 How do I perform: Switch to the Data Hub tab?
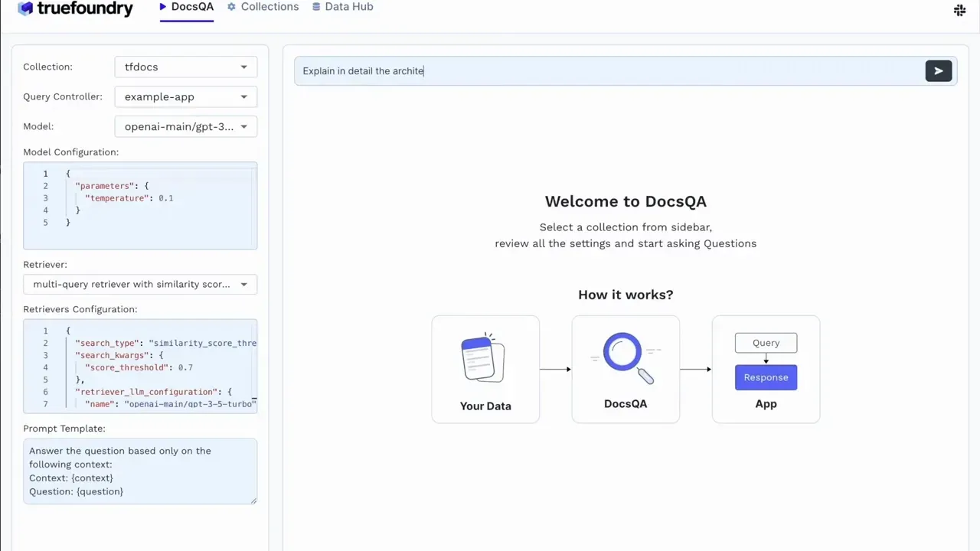pyautogui.click(x=349, y=6)
